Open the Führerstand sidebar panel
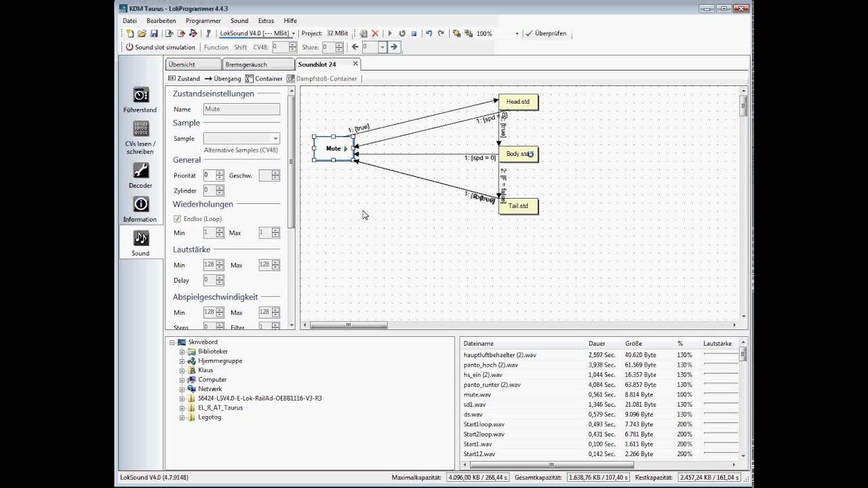The width and height of the screenshot is (868, 488). [140, 99]
